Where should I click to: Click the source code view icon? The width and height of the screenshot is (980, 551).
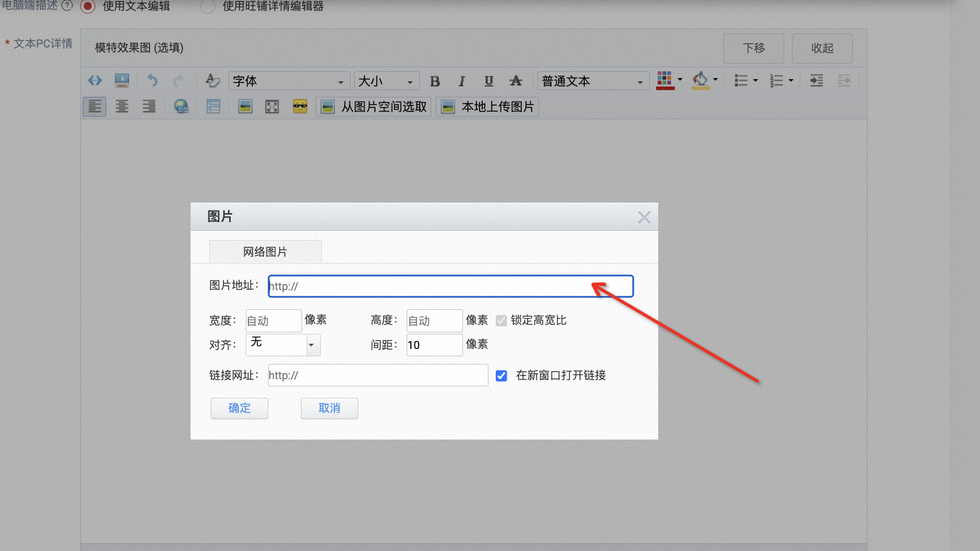[x=95, y=81]
